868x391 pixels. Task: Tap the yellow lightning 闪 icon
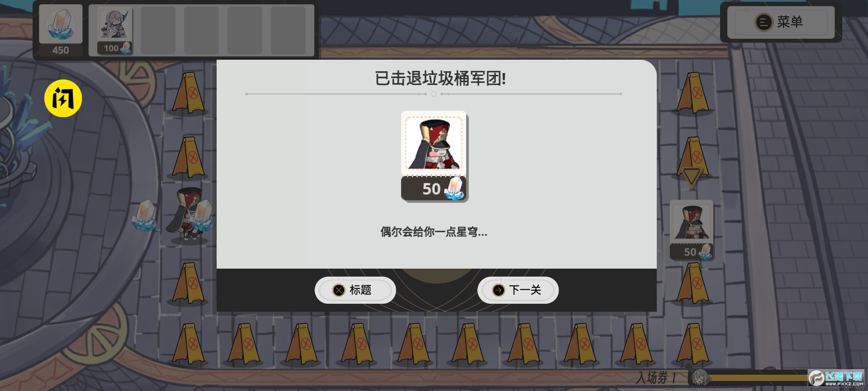63,98
